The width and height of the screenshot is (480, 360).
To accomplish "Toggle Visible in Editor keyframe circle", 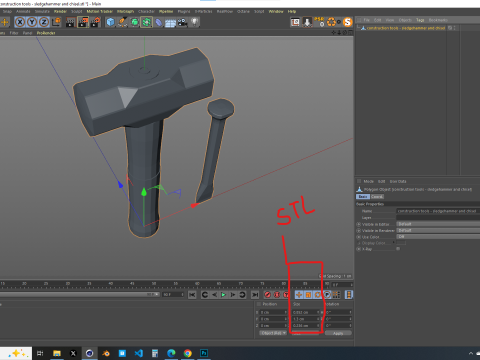I will (x=359, y=224).
